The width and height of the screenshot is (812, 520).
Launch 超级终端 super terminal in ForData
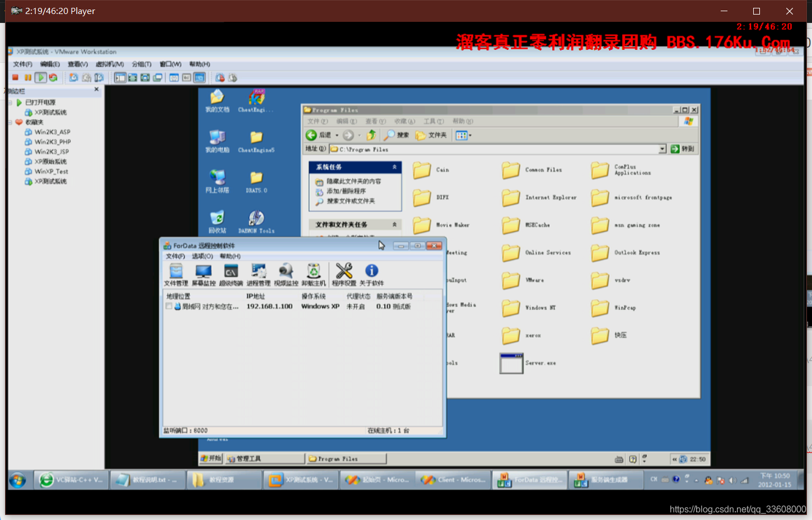231,275
